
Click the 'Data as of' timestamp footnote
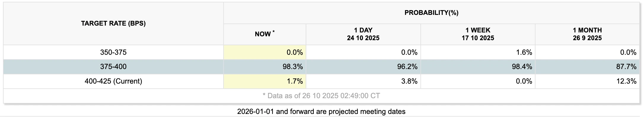point(321,96)
